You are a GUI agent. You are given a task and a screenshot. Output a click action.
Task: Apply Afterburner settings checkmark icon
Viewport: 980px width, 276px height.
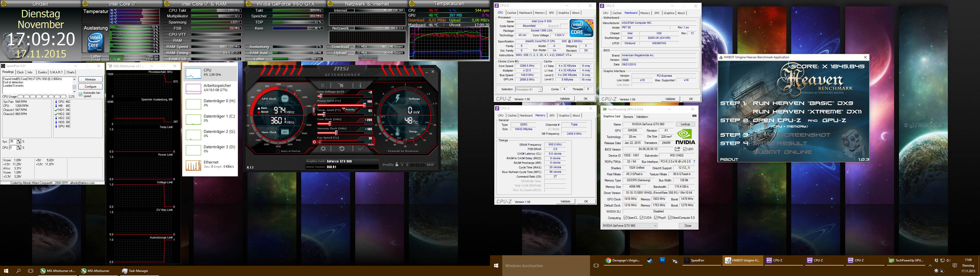(x=361, y=149)
